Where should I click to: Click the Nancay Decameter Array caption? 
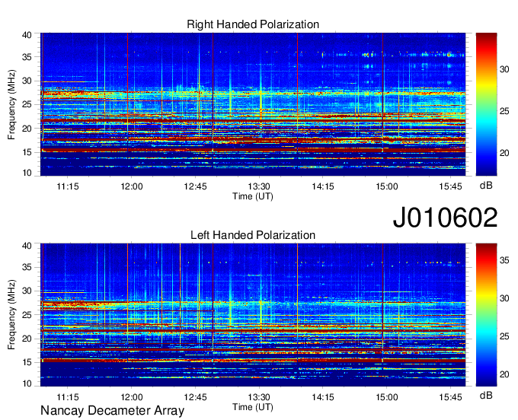(x=112, y=411)
